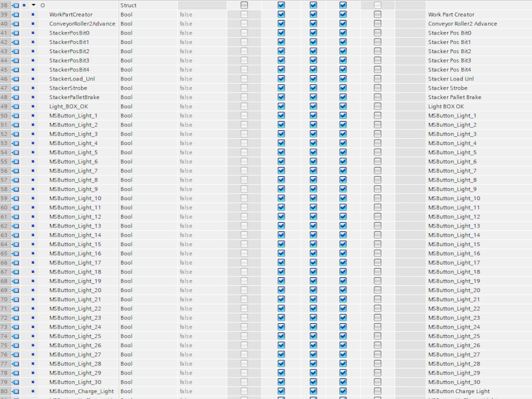Select the StackerPosBit4 name cell
Image resolution: width=532 pixels, height=399 pixels.
[69, 70]
